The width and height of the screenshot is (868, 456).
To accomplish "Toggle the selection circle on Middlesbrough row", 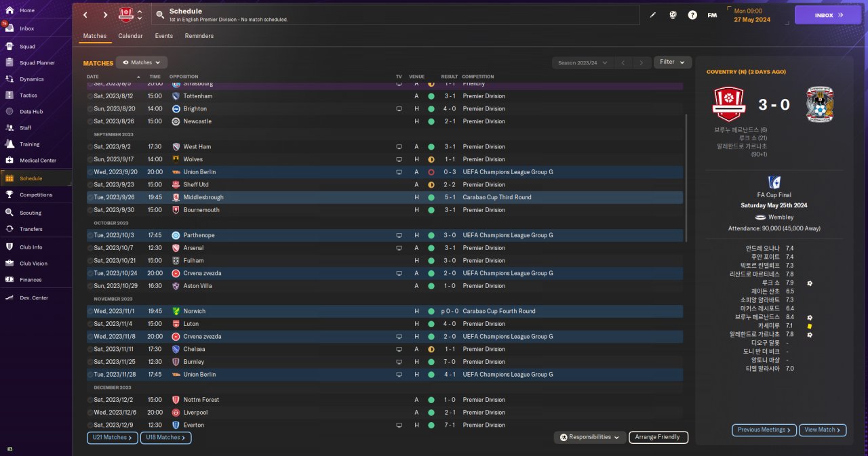I will point(90,197).
